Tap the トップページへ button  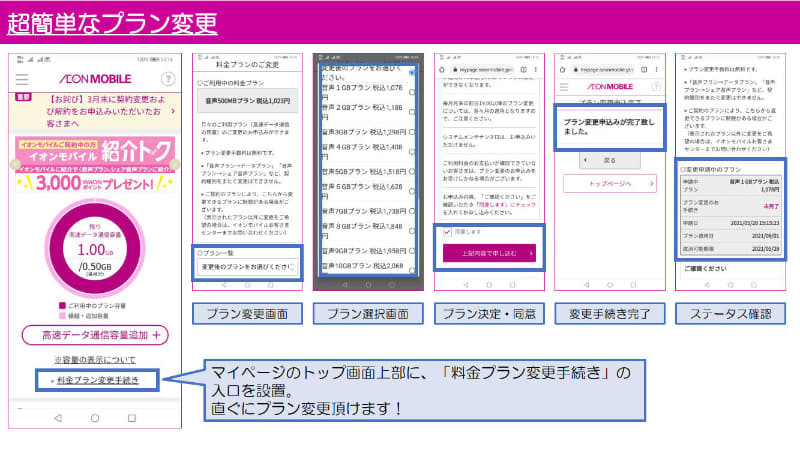tap(610, 184)
